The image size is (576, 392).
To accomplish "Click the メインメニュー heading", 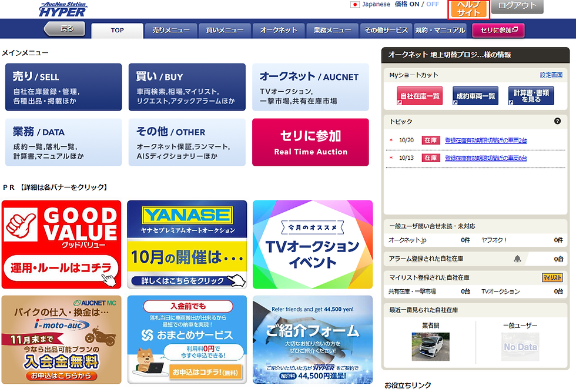I will tap(25, 53).
